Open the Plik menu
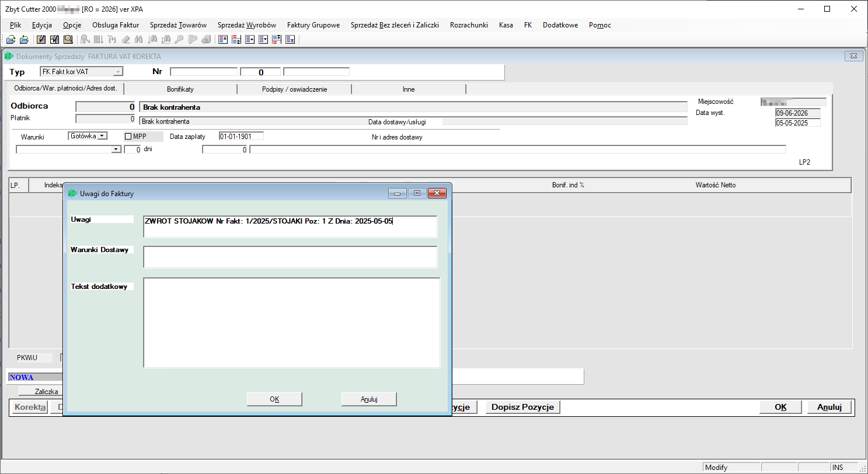868x474 pixels. click(15, 25)
